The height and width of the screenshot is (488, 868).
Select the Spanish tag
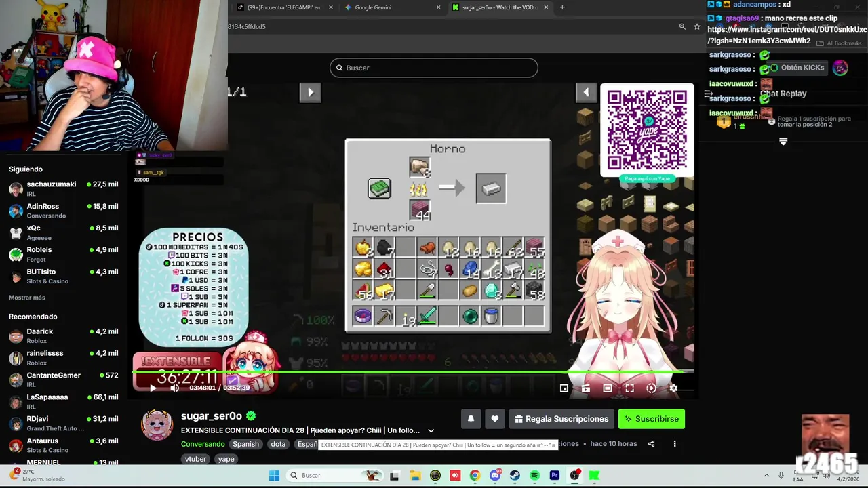point(245,444)
